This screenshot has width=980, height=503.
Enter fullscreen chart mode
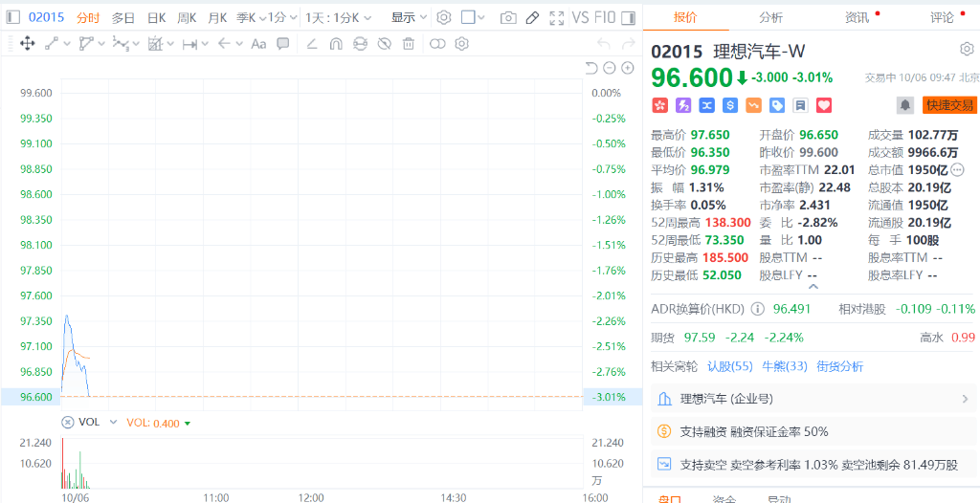tap(556, 17)
